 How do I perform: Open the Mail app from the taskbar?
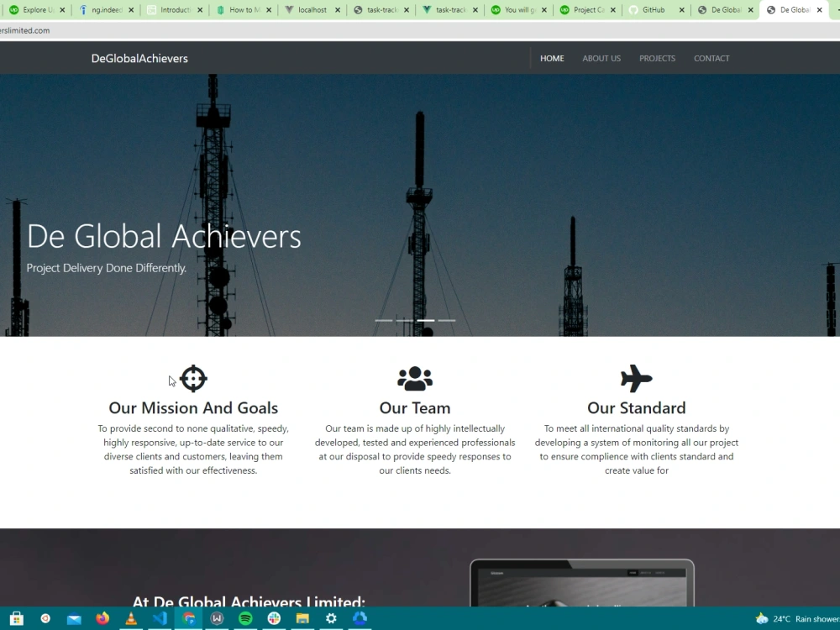(74, 619)
